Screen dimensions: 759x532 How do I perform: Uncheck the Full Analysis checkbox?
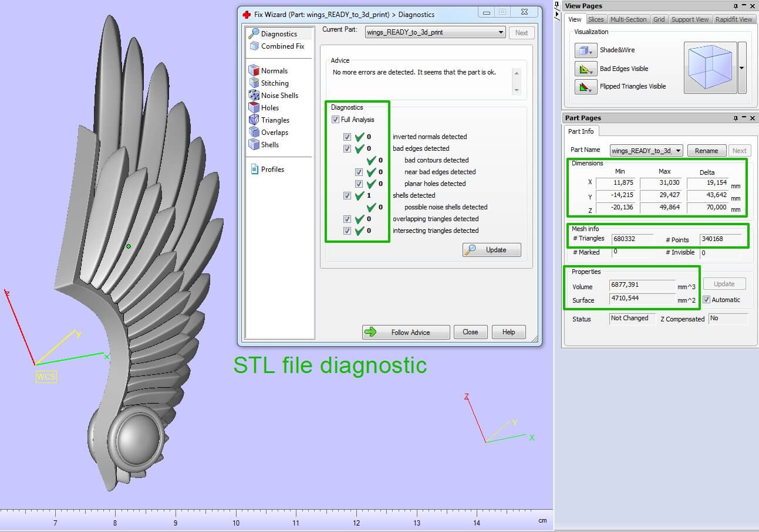(336, 120)
